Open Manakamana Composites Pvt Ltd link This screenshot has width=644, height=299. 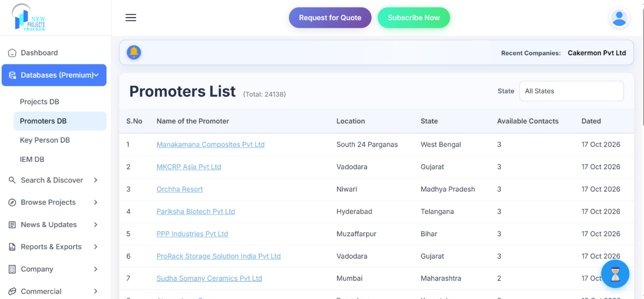[x=210, y=145]
